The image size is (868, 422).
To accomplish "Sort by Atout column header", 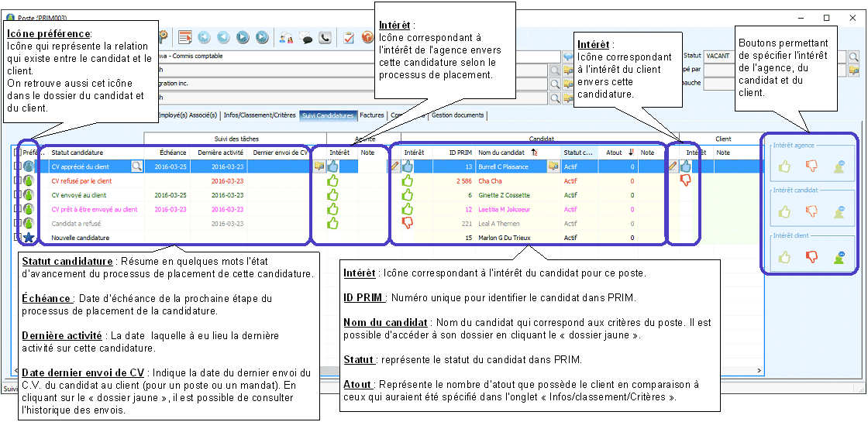I will 615,153.
